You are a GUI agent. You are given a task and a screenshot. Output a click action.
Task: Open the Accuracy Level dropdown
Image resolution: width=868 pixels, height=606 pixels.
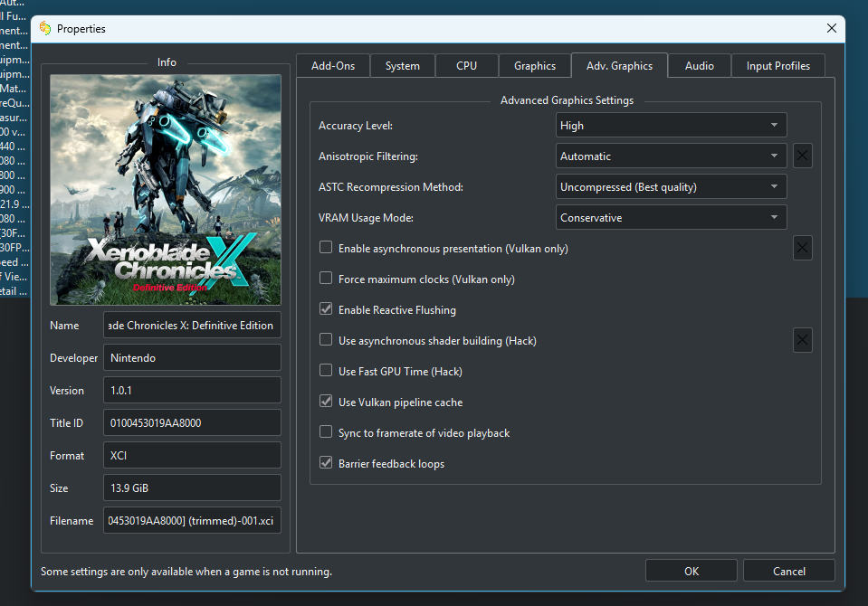point(671,125)
